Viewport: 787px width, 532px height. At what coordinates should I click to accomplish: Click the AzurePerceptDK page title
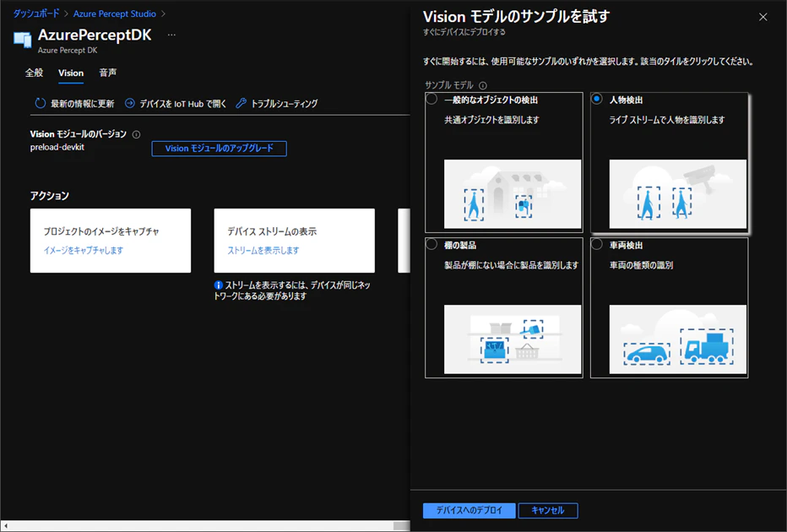tap(95, 35)
